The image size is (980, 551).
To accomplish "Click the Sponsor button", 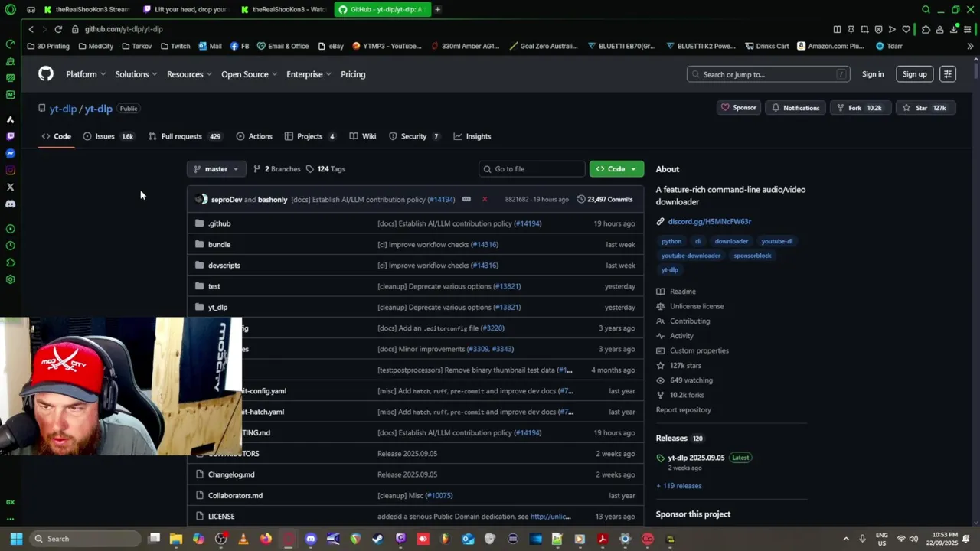I will pyautogui.click(x=738, y=108).
